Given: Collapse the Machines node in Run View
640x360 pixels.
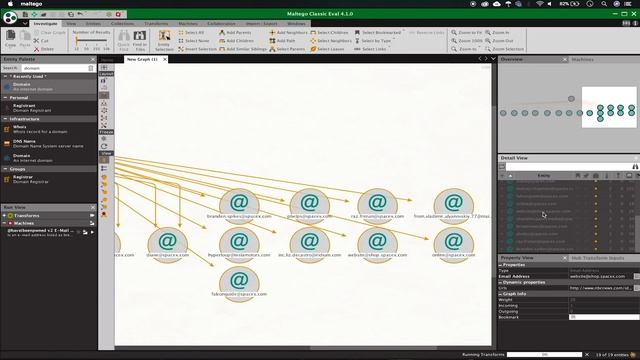Looking at the screenshot, I should [x=4, y=223].
